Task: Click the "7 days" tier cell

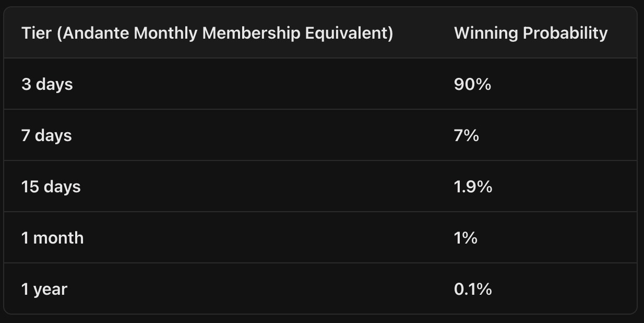Action: click(46, 135)
